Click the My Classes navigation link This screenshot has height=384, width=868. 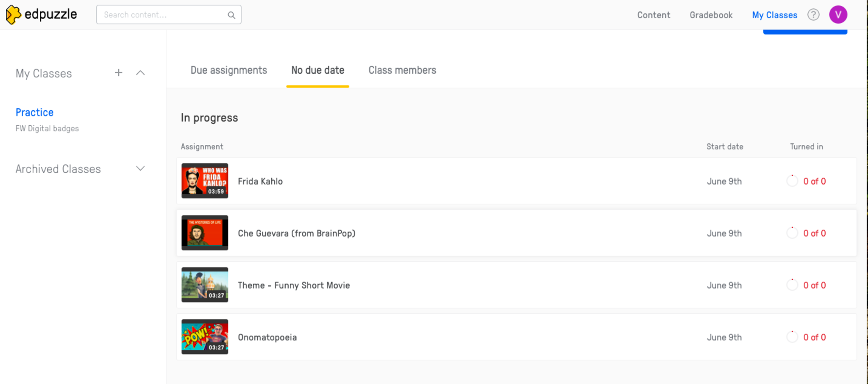click(774, 15)
